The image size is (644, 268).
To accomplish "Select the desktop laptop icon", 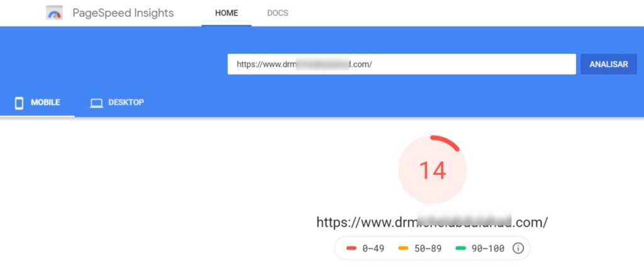I will (x=96, y=103).
